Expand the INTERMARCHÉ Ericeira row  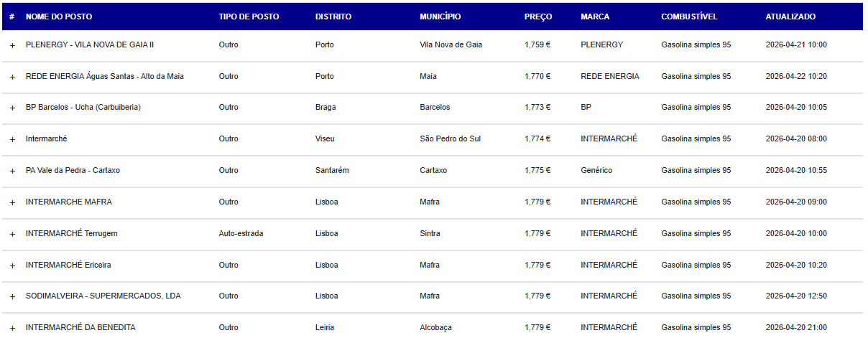point(12,266)
